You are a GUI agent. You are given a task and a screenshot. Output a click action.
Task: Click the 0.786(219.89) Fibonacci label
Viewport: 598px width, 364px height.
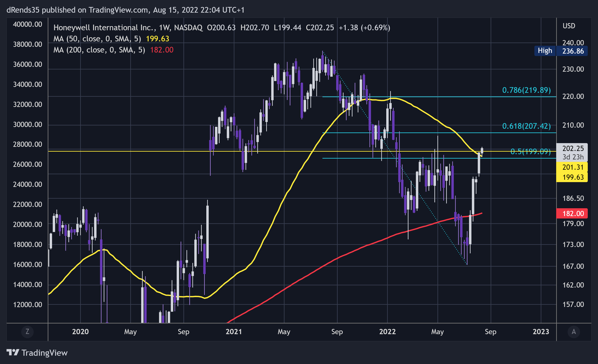[526, 90]
